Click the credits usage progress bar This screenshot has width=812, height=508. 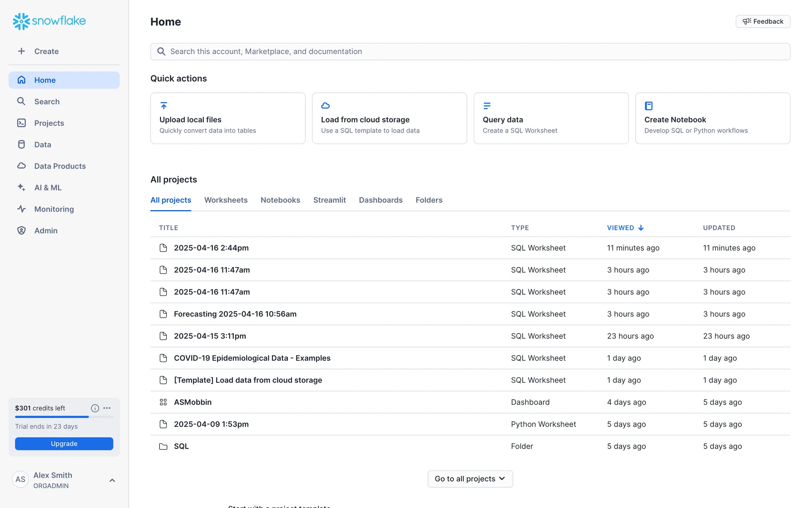[x=64, y=417]
